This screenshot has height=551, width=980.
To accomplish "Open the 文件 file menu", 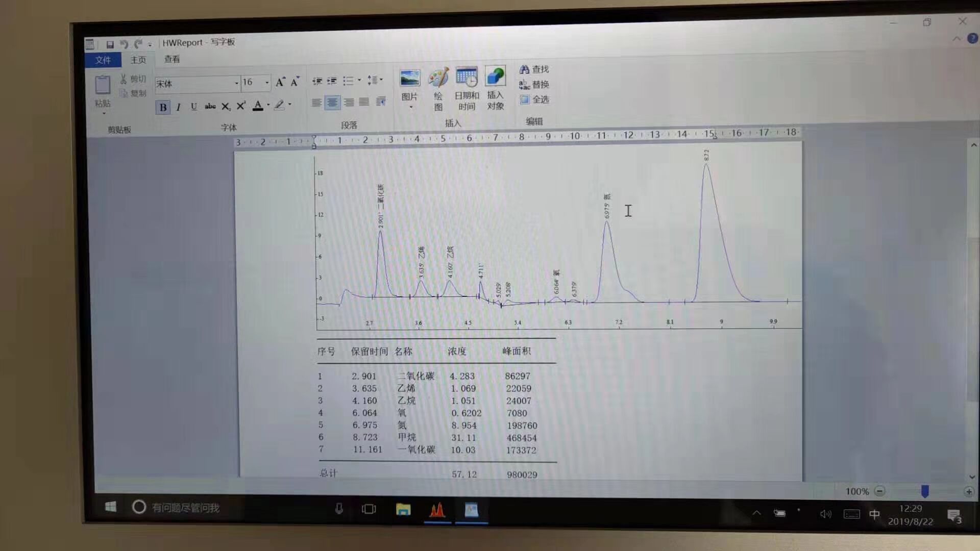I will point(103,60).
